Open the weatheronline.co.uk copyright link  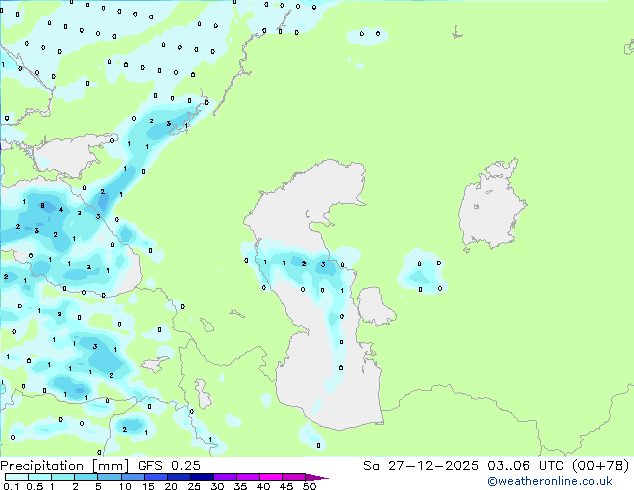point(550,481)
